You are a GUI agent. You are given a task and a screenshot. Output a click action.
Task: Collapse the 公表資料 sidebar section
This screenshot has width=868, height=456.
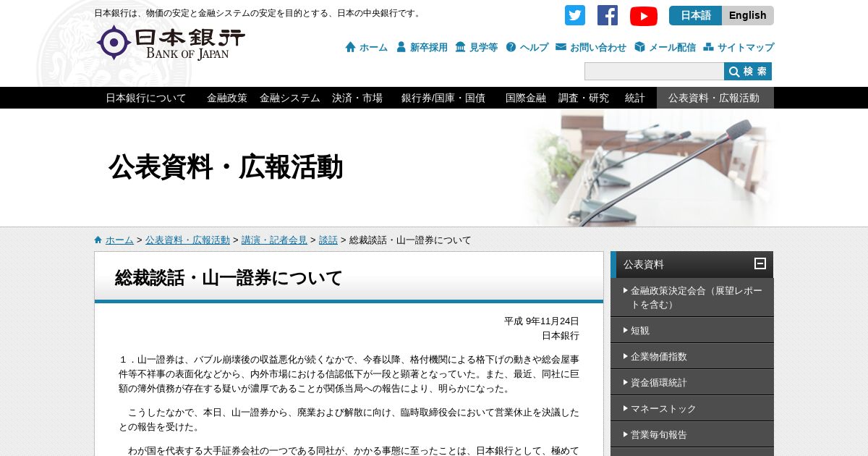[x=760, y=263]
